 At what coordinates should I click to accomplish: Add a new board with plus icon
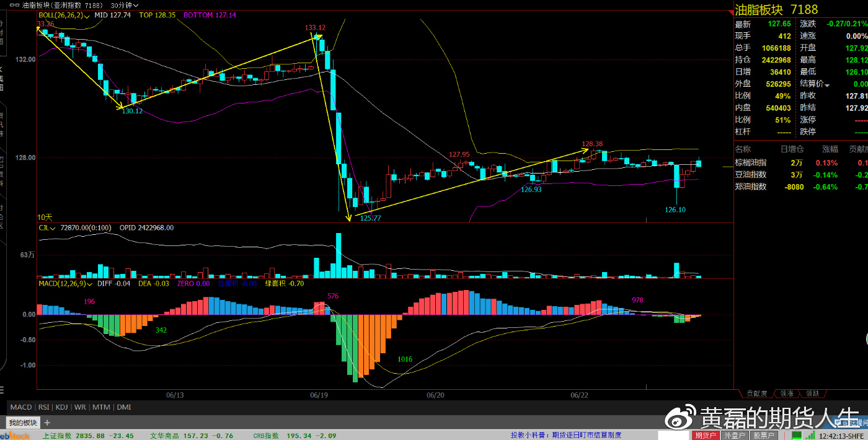pos(47,423)
